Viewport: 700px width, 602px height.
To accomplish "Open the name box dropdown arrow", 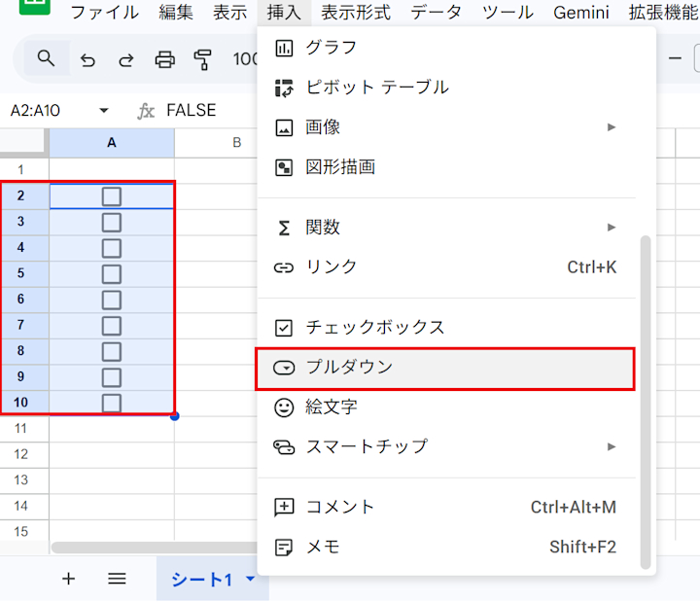I will [104, 110].
